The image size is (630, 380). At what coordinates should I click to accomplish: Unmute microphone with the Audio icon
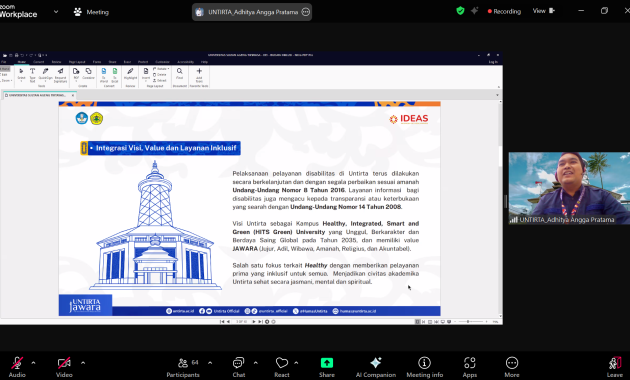click(17, 367)
